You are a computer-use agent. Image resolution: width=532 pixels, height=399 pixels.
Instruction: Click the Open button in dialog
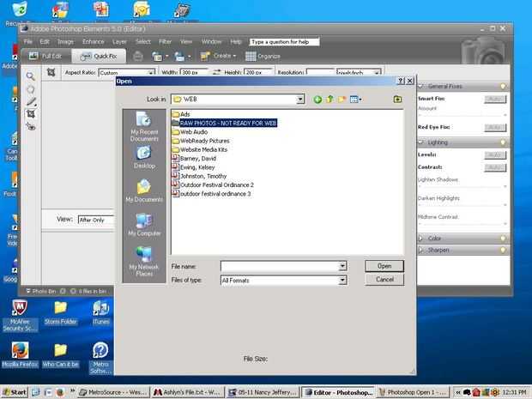click(x=384, y=266)
